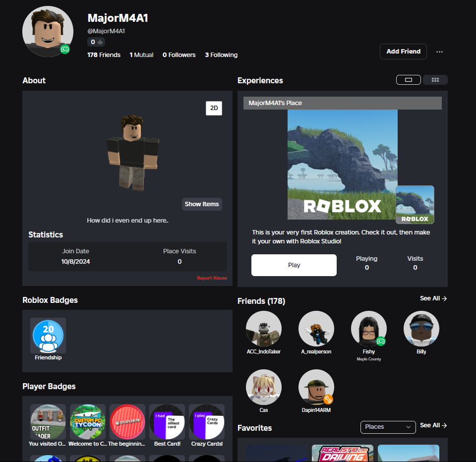Switch experiences to slideshow view
Viewport: 476px width, 462px height.
408,80
